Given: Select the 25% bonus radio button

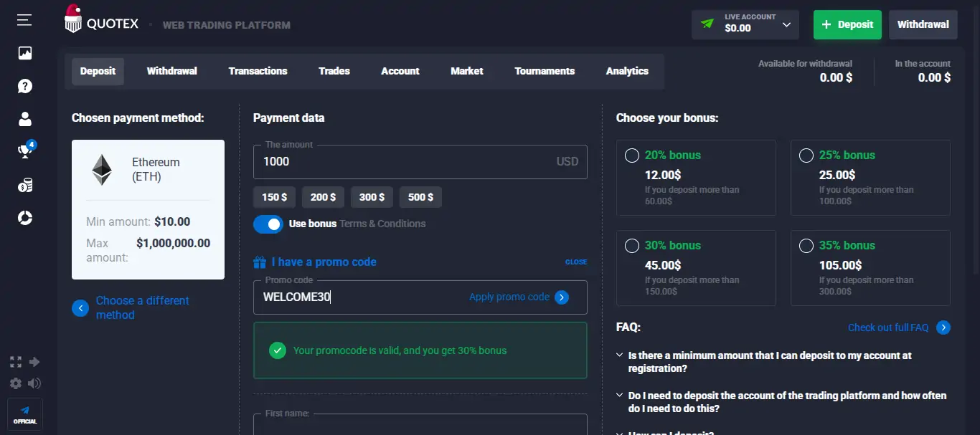Looking at the screenshot, I should coord(806,155).
